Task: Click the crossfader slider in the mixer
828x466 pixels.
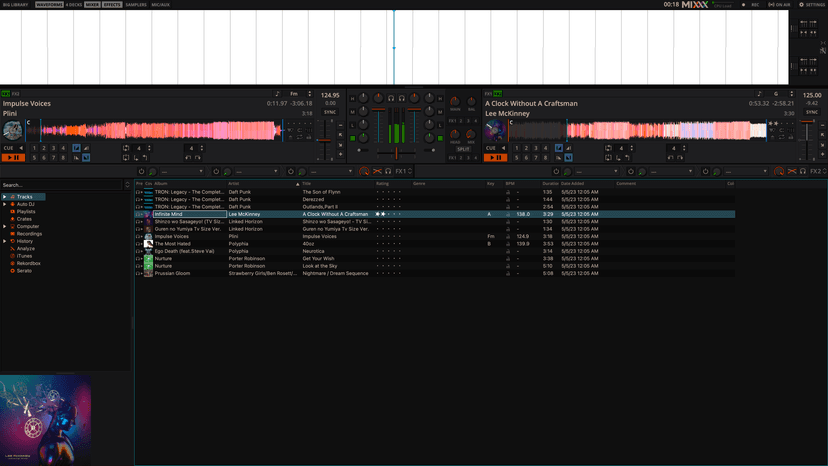Action: click(x=397, y=154)
